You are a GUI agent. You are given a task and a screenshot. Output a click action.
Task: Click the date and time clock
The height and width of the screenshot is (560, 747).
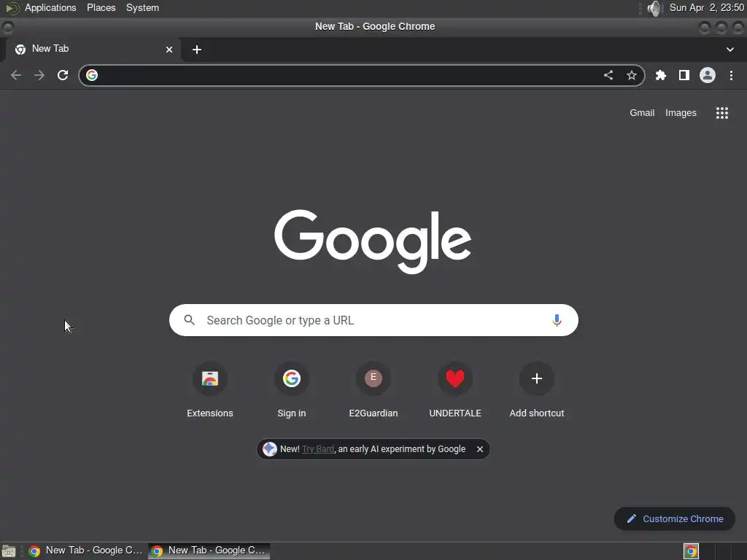(x=706, y=7)
